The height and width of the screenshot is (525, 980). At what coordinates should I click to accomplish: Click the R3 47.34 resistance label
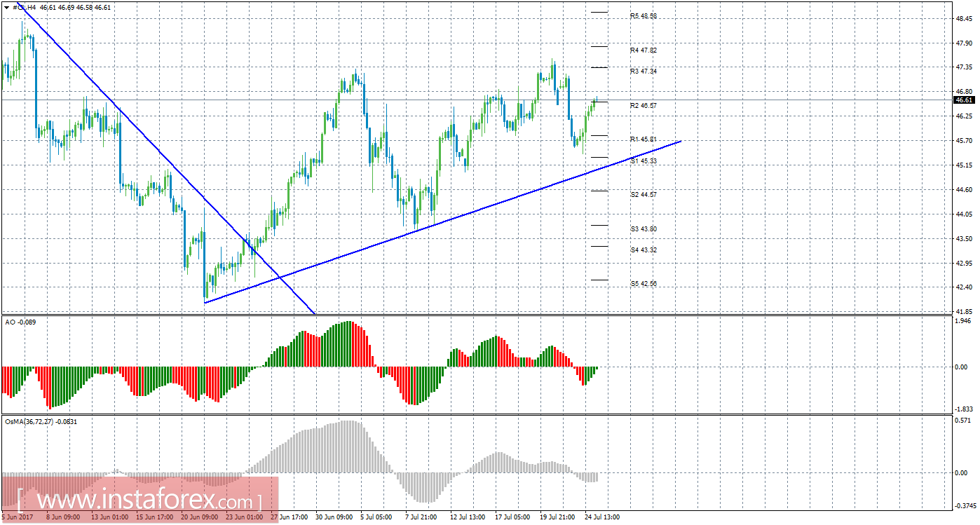643,71
